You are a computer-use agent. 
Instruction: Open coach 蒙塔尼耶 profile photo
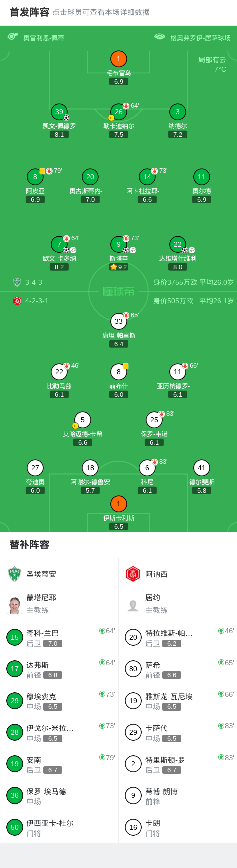pos(15,604)
